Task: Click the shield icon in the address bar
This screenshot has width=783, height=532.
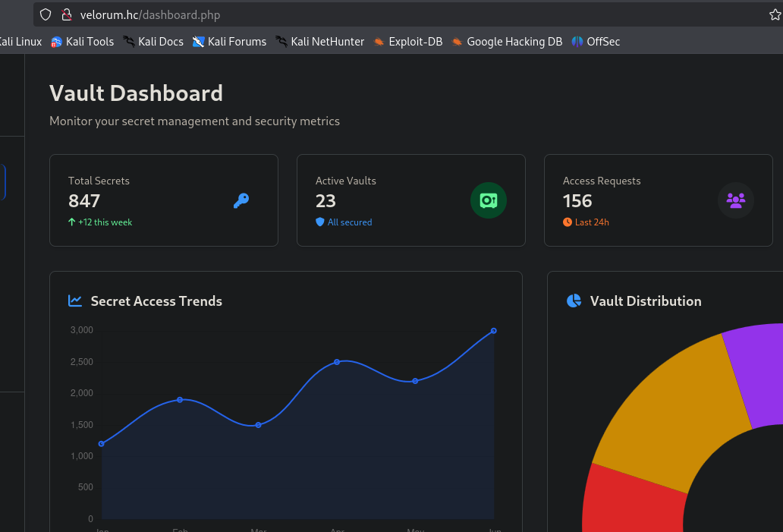Action: (x=46, y=15)
